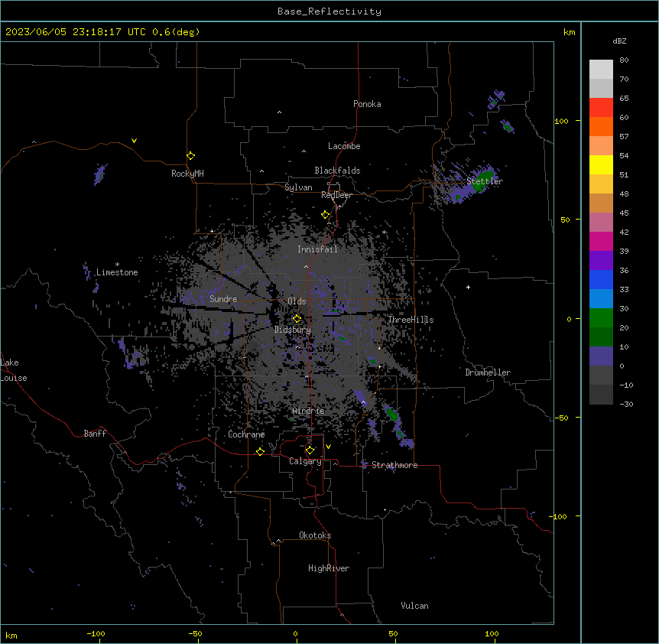The image size is (659, 644).
Task: Click the Strathmore label
Action: tap(394, 465)
